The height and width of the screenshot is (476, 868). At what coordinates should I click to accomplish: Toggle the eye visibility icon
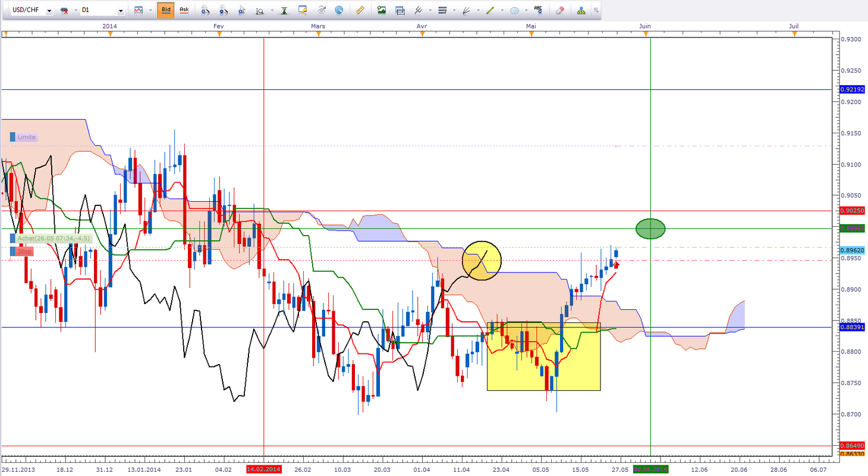pyautogui.click(x=322, y=10)
